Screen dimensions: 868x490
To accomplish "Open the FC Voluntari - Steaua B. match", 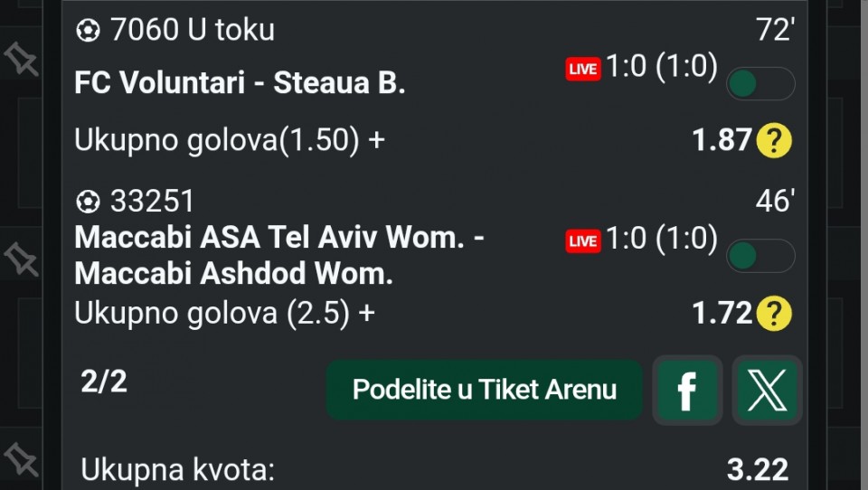I will 240,83.
